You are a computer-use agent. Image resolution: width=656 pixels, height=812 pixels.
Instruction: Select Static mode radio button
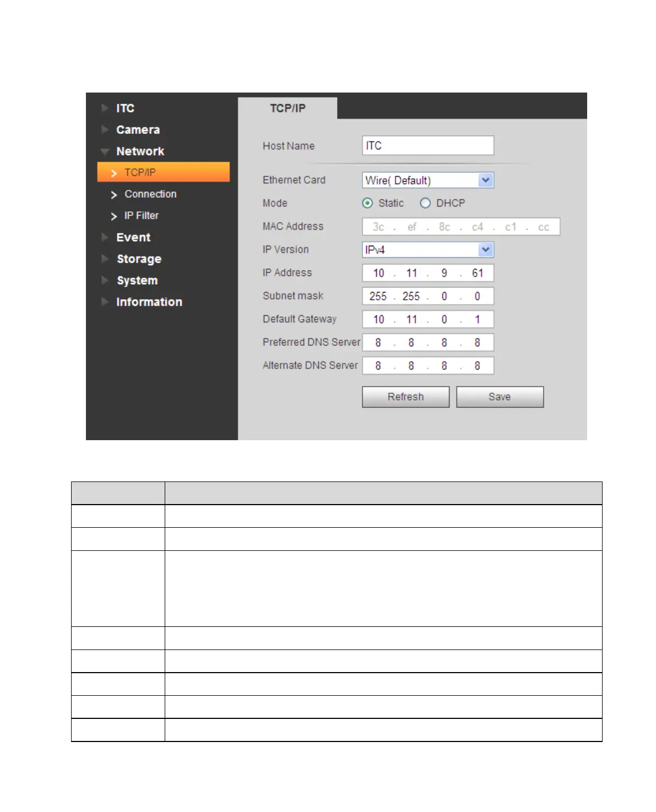pyautogui.click(x=367, y=203)
